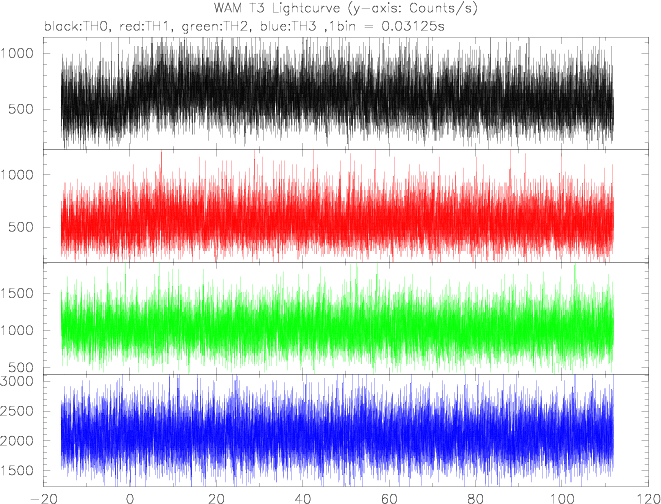This screenshot has width=661, height=504.
Task: Click the x-axis label '60'
Action: (389, 498)
